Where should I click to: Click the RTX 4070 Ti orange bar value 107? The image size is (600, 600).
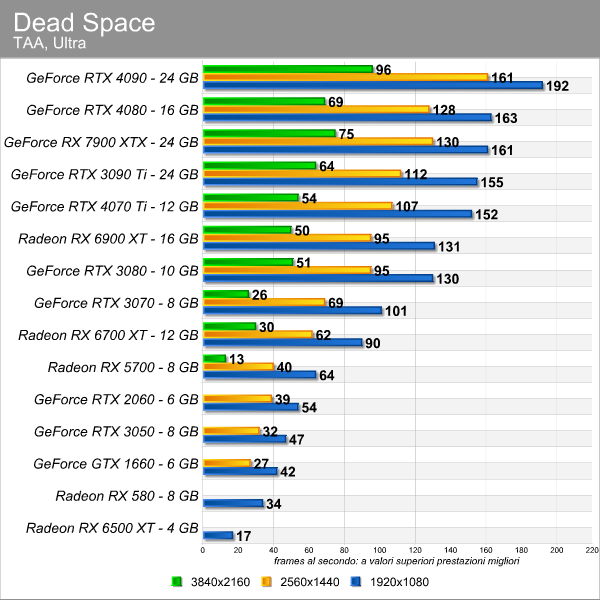pyautogui.click(x=407, y=207)
